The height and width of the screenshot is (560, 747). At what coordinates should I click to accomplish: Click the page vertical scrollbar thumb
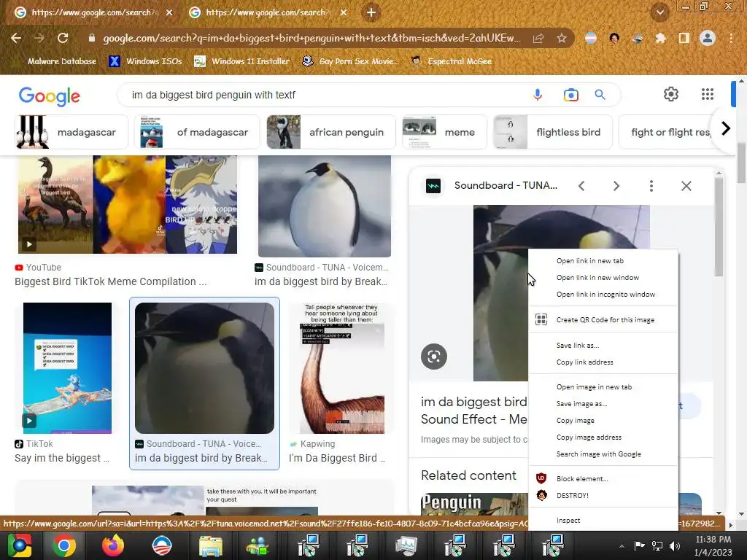(741, 163)
